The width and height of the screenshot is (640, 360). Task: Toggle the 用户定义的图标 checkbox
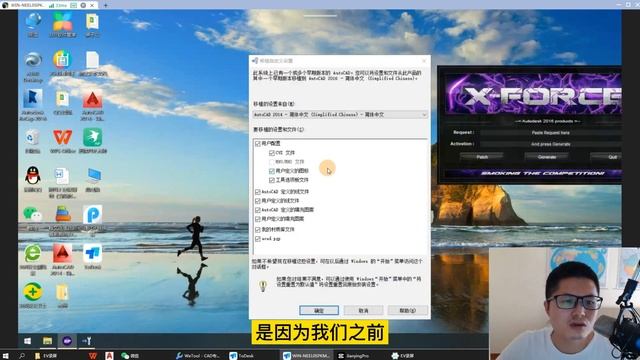coord(271,171)
